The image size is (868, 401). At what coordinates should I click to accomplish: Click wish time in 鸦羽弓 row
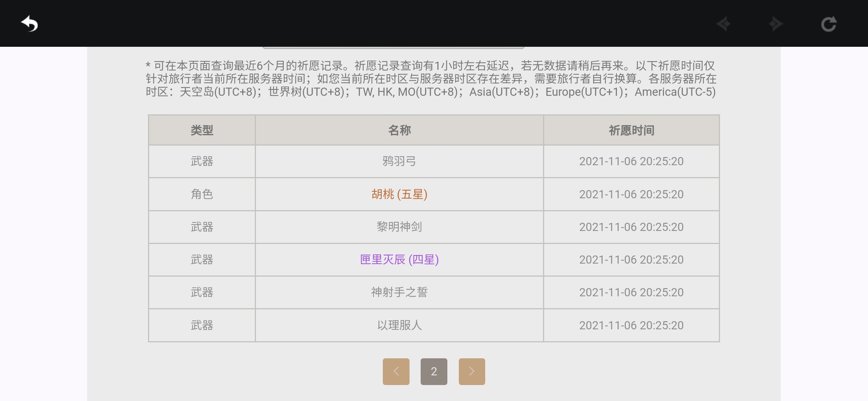(x=631, y=161)
